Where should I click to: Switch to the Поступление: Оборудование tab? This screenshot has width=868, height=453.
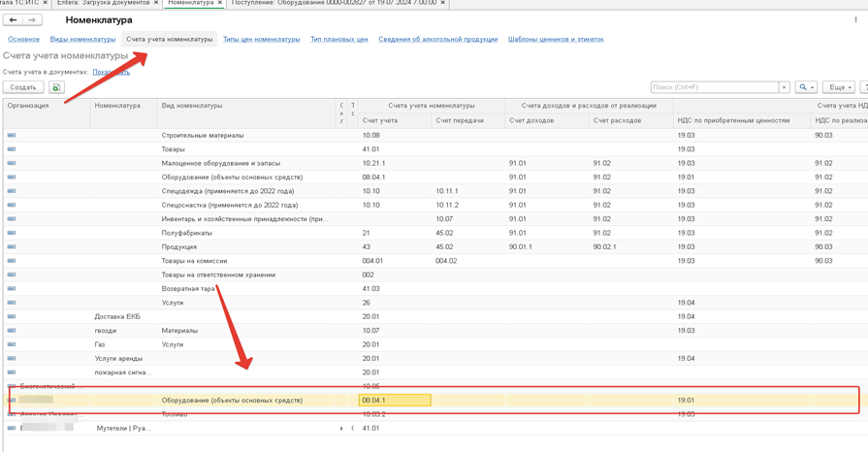pos(334,3)
